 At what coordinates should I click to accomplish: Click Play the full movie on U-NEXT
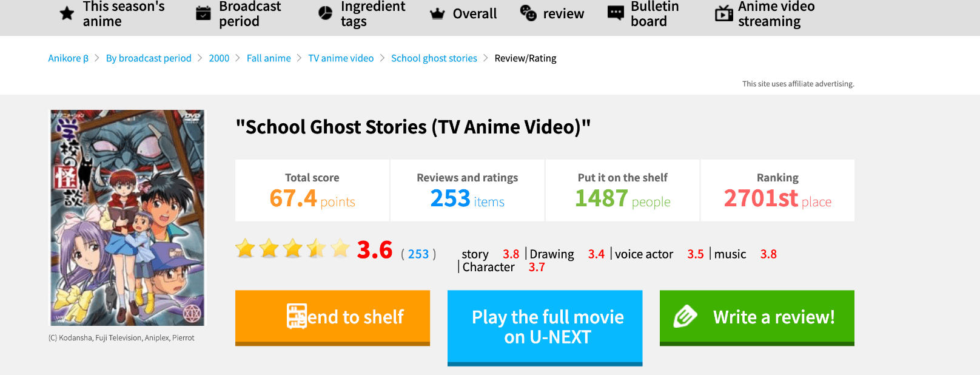(x=545, y=328)
